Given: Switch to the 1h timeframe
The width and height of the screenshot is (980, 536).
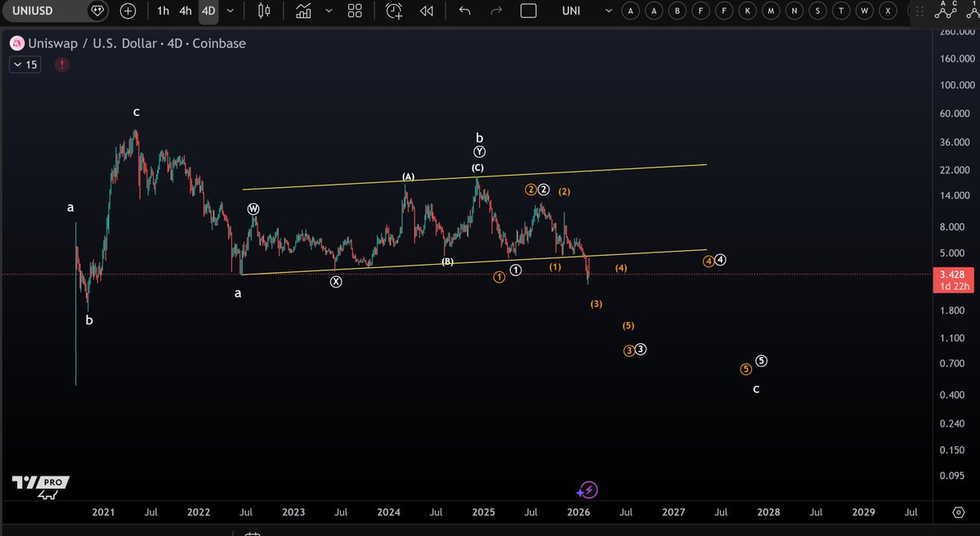Looking at the screenshot, I should [163, 11].
